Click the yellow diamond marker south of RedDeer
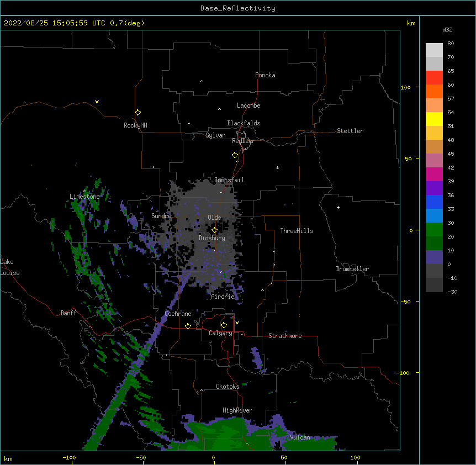The width and height of the screenshot is (476, 465). coord(235,155)
